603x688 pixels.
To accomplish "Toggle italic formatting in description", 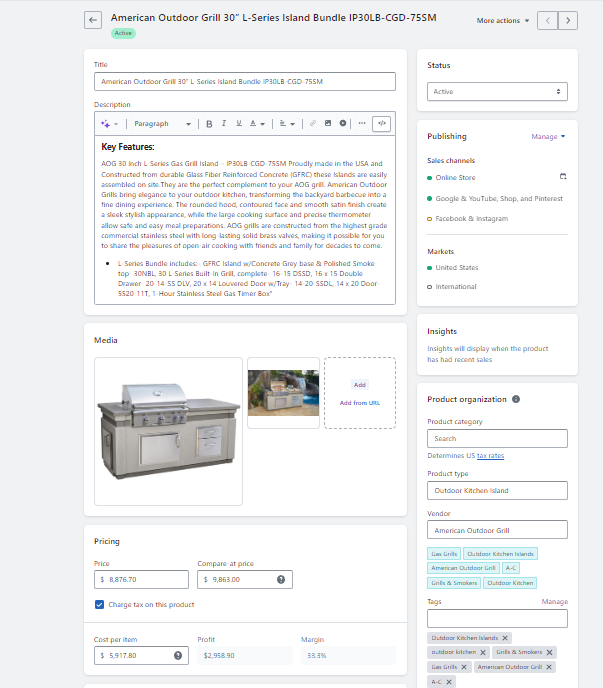I will pyautogui.click(x=224, y=124).
